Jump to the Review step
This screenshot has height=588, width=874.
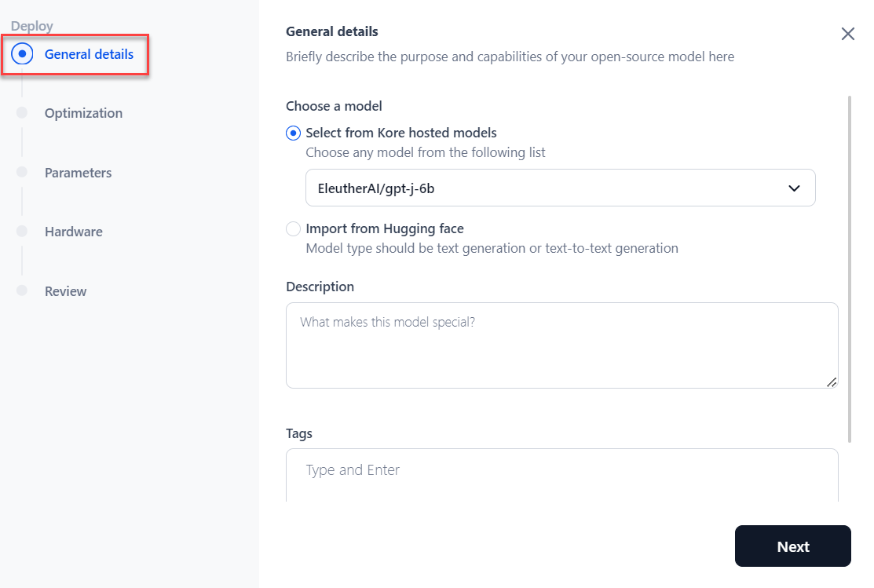[x=65, y=291]
